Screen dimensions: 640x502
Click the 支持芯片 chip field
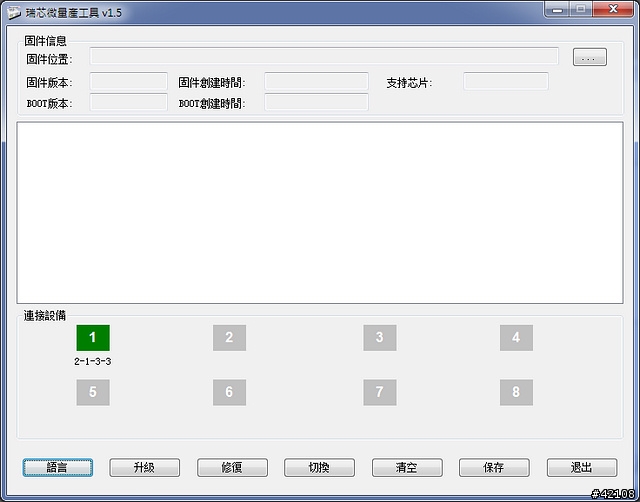click(506, 81)
